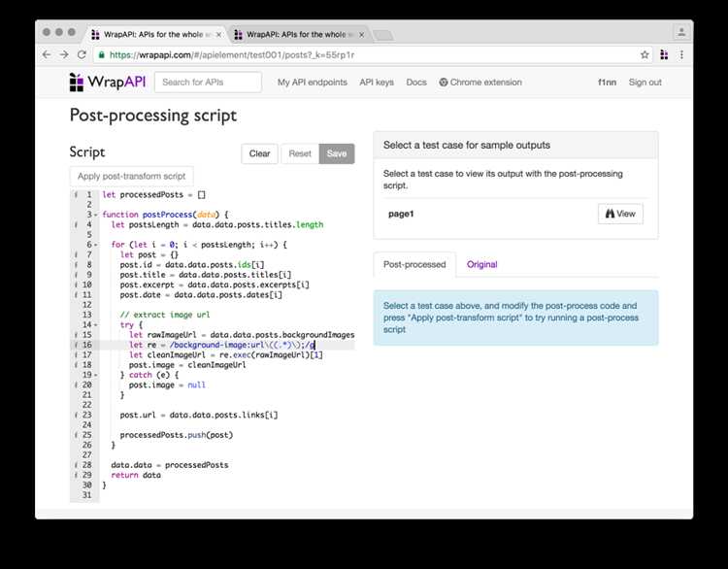Collapse the postProcess function at line 3
Image resolution: width=728 pixels, height=569 pixels.
(x=95, y=215)
